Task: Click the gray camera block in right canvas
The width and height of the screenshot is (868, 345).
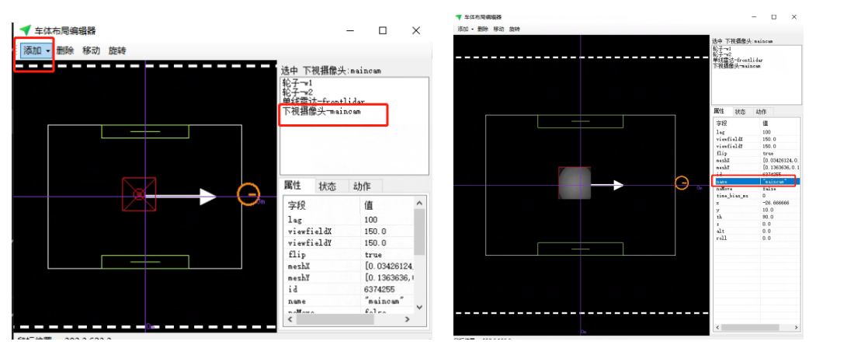Action: pos(575,183)
